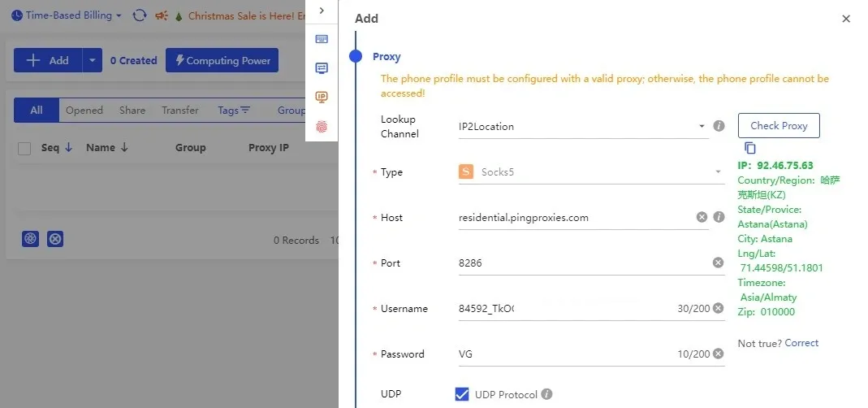
Task: Click the blue aperture icon below table
Action: point(30,239)
